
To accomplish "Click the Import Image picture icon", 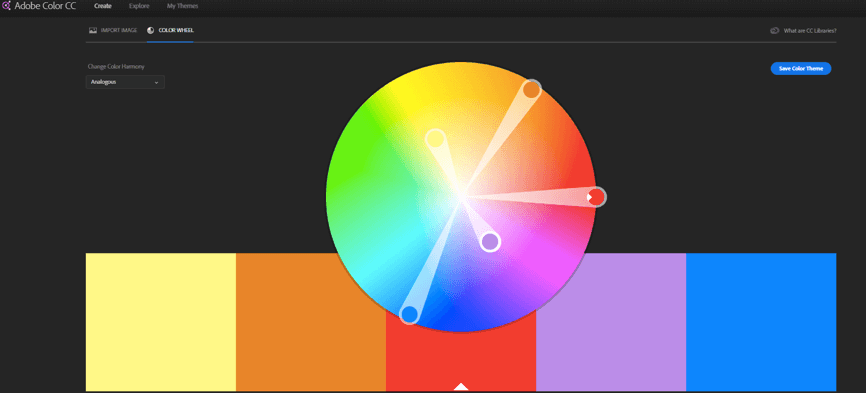I will [93, 30].
